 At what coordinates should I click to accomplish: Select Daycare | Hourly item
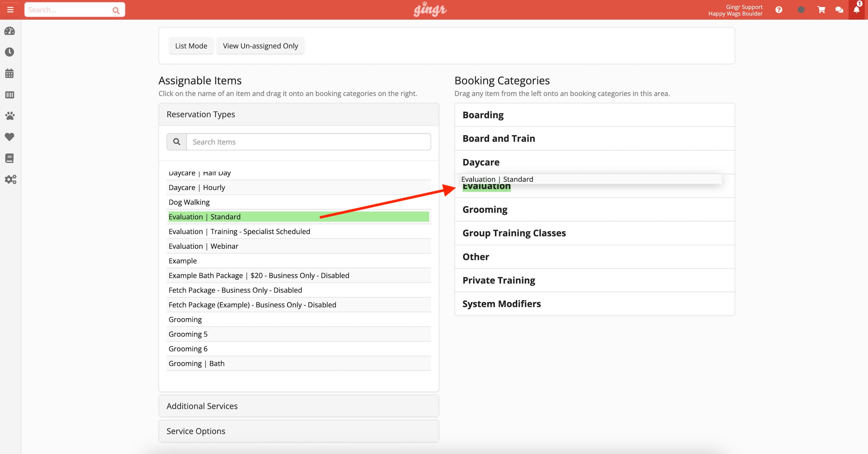298,187
